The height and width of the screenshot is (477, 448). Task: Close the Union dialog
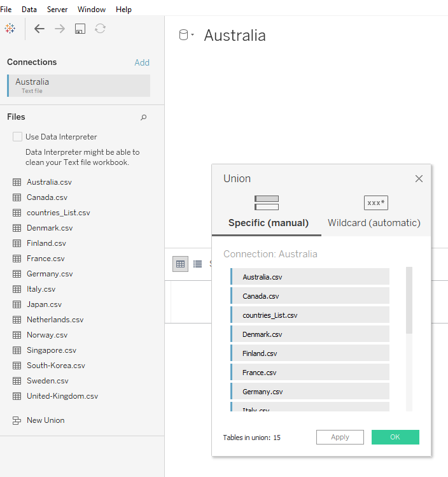pyautogui.click(x=419, y=179)
